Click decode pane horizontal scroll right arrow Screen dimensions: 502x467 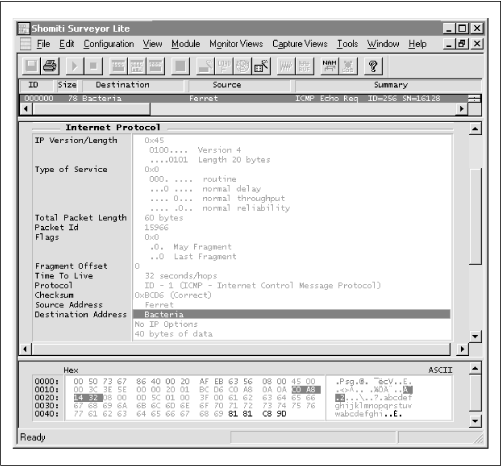coord(462,349)
